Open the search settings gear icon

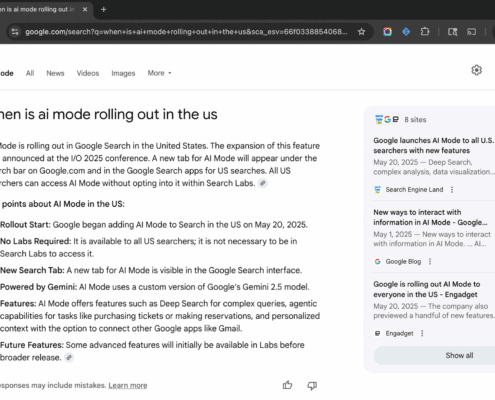(x=476, y=70)
